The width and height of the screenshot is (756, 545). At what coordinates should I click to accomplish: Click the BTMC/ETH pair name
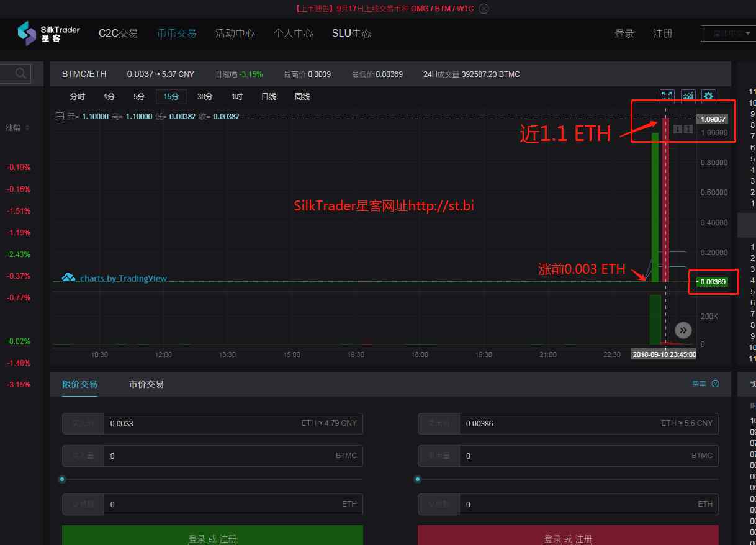pyautogui.click(x=84, y=74)
